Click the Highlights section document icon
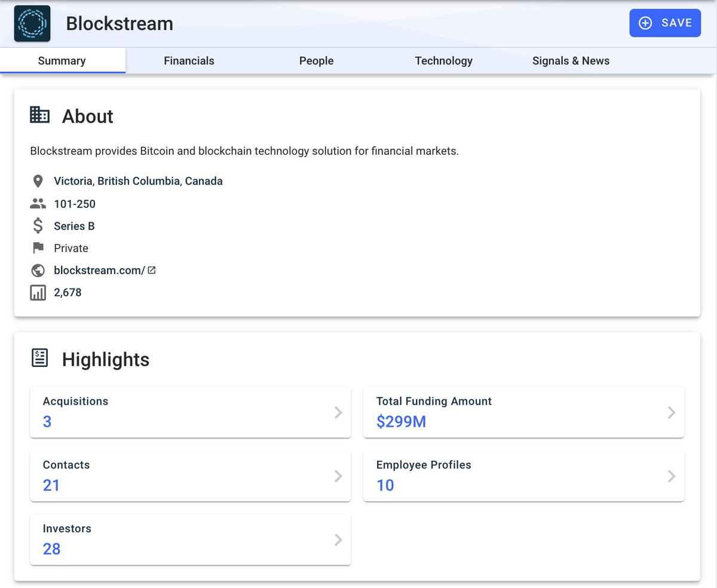This screenshot has width=717, height=588. pos(40,359)
